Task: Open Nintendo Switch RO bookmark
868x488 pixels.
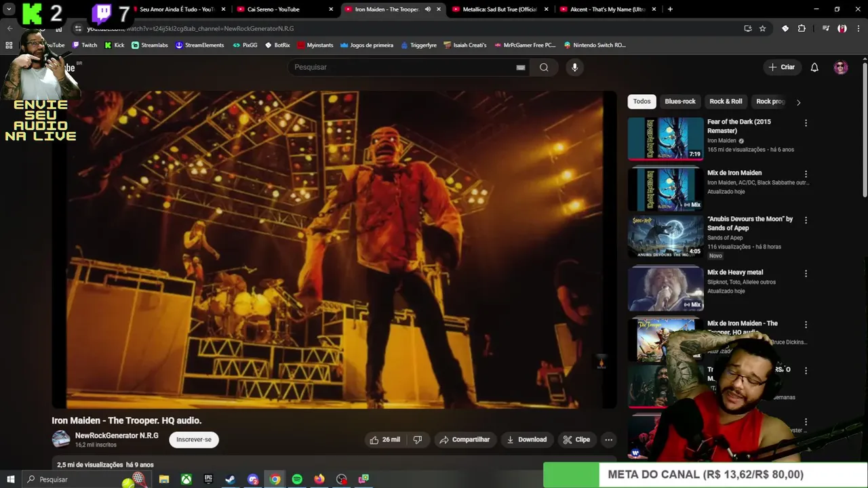Action: [x=595, y=45]
